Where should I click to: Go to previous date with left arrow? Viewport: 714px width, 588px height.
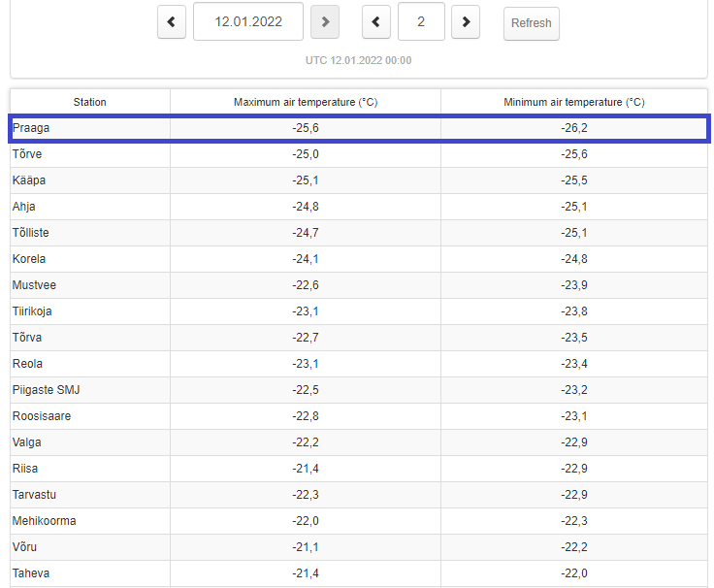[172, 22]
